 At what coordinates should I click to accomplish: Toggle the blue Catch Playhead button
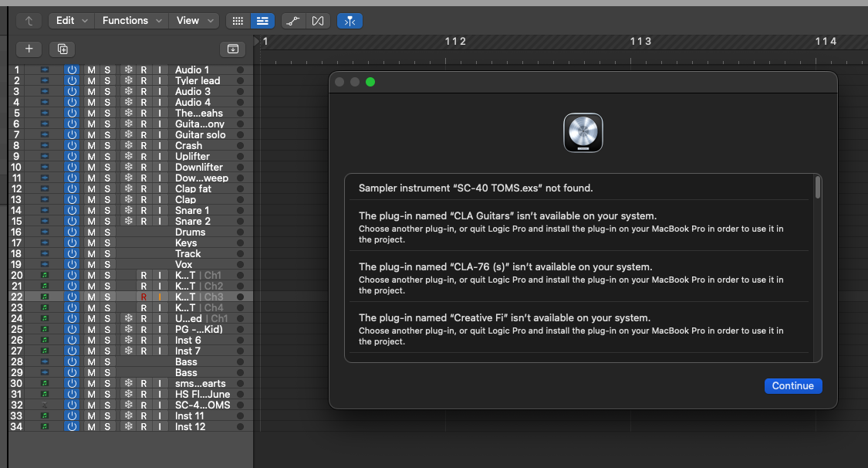(x=350, y=21)
